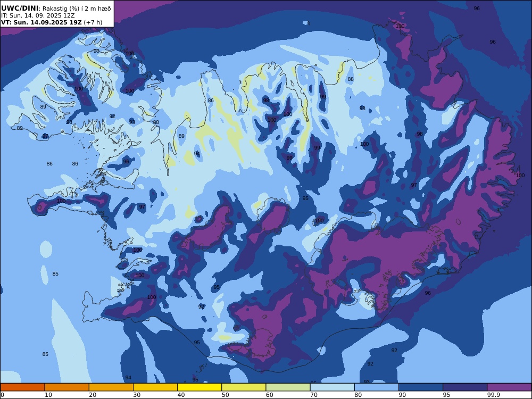This screenshot has width=532, height=399.
Task: Select the "40" legend tick label
Action: [181, 395]
